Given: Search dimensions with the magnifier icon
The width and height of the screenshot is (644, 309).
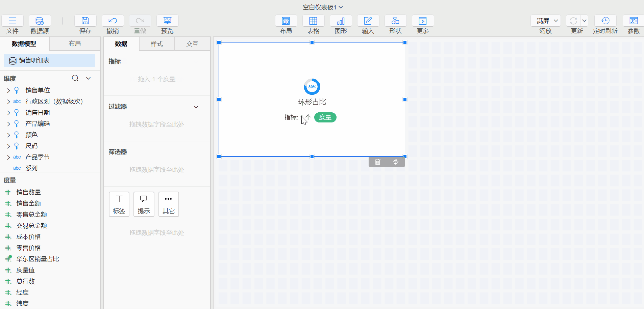Looking at the screenshot, I should 75,78.
